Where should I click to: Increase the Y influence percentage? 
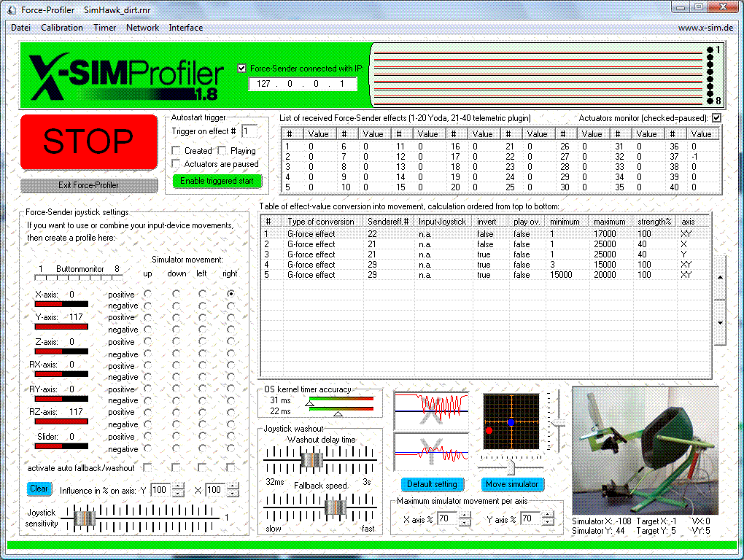pyautogui.click(x=178, y=486)
